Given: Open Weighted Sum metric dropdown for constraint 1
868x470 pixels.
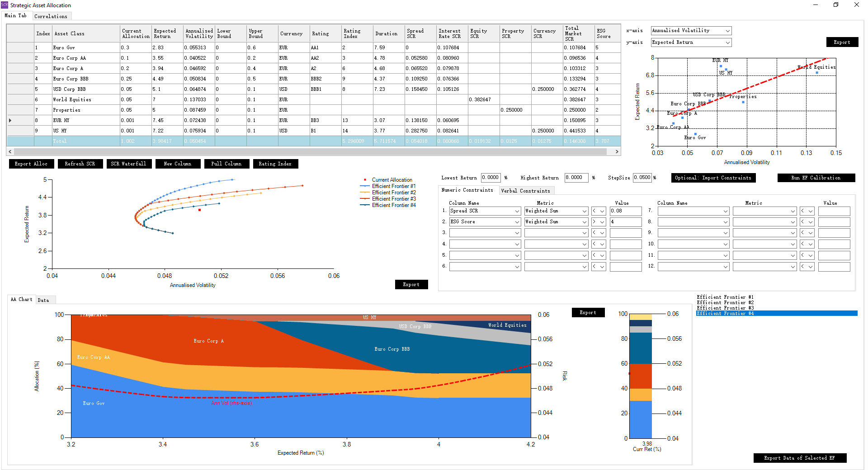Looking at the screenshot, I should click(584, 211).
